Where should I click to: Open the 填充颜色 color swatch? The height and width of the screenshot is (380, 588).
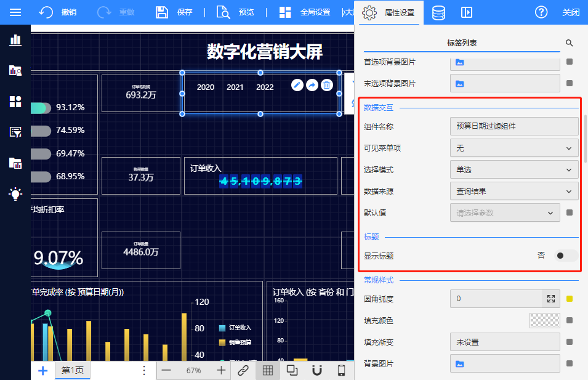coord(544,320)
